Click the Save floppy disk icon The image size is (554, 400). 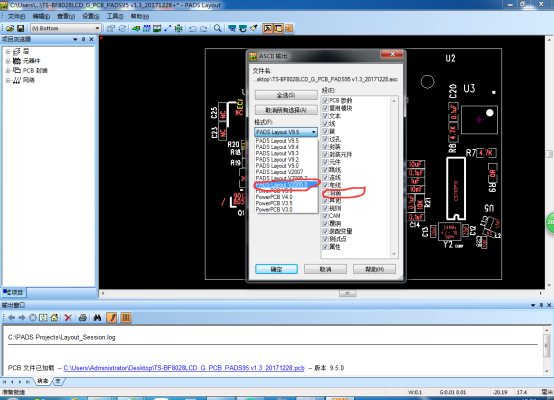click(x=20, y=28)
